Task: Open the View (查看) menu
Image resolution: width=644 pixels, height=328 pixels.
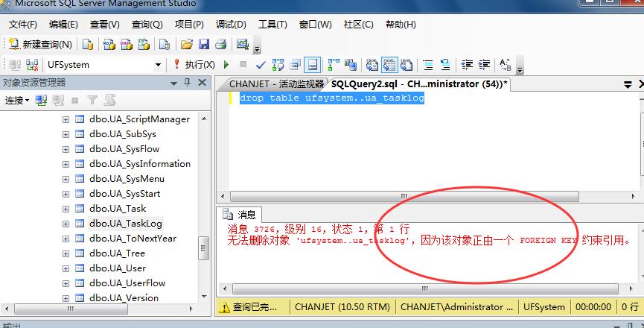Action: coord(105,25)
